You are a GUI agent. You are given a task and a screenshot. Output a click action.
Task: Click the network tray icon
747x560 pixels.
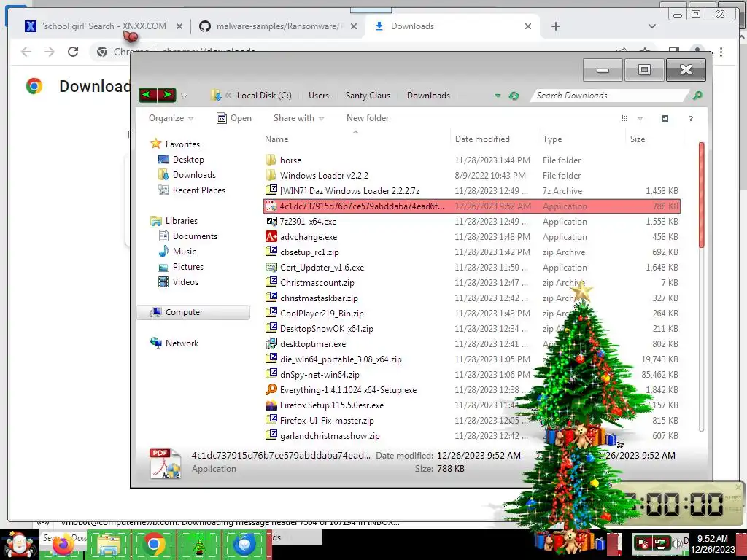click(660, 543)
